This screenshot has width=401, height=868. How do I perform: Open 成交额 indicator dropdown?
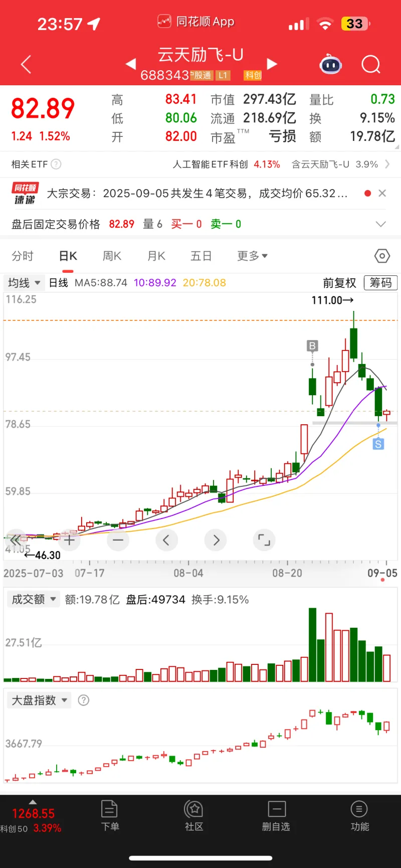point(34,599)
